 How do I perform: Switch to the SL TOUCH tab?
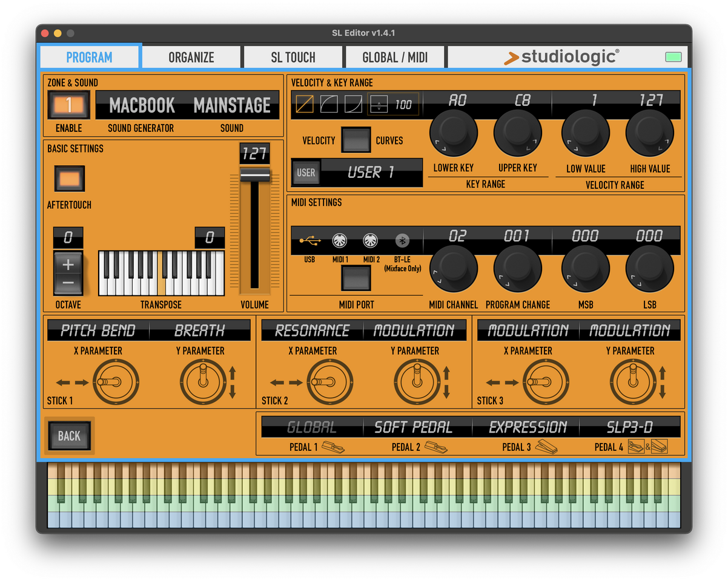(293, 57)
